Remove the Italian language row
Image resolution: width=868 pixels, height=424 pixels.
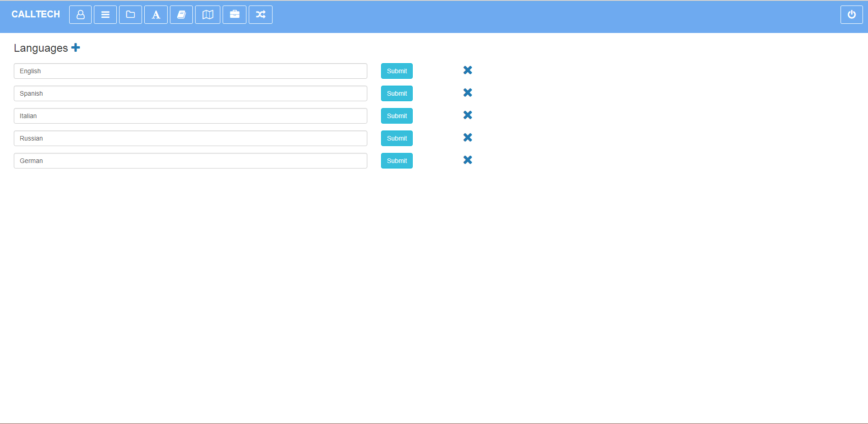pos(467,115)
